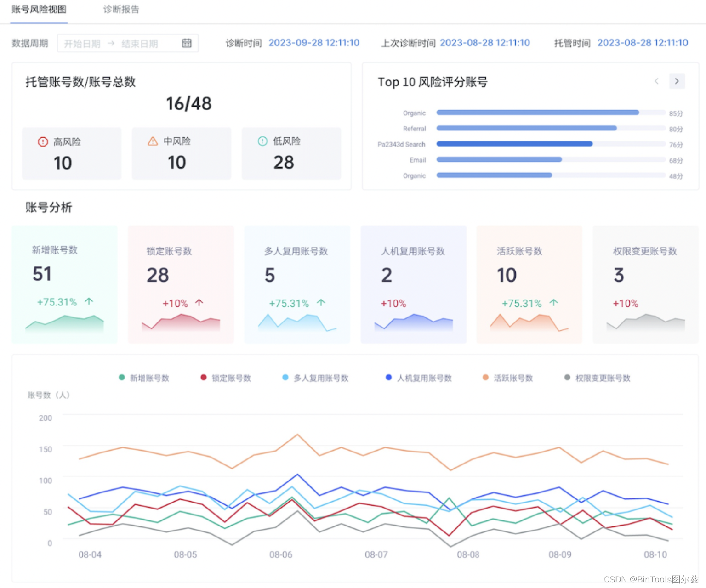Click up arrow in 锁定账号数 card
The height and width of the screenshot is (588, 706).
click(x=199, y=303)
